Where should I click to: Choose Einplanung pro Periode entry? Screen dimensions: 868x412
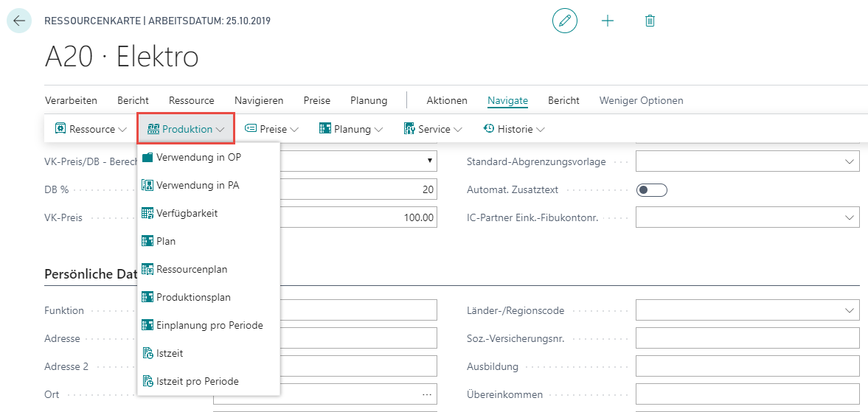(209, 325)
